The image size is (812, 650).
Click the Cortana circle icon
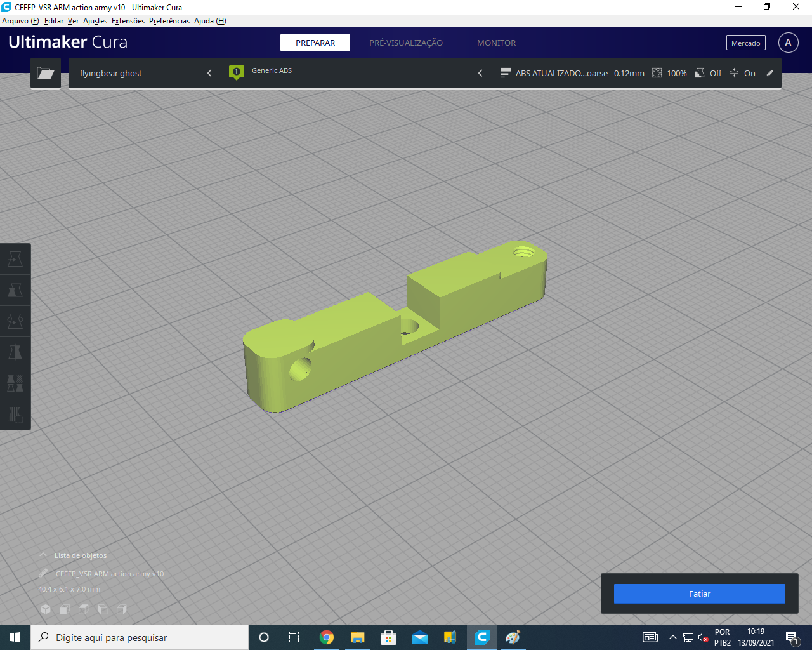(264, 637)
